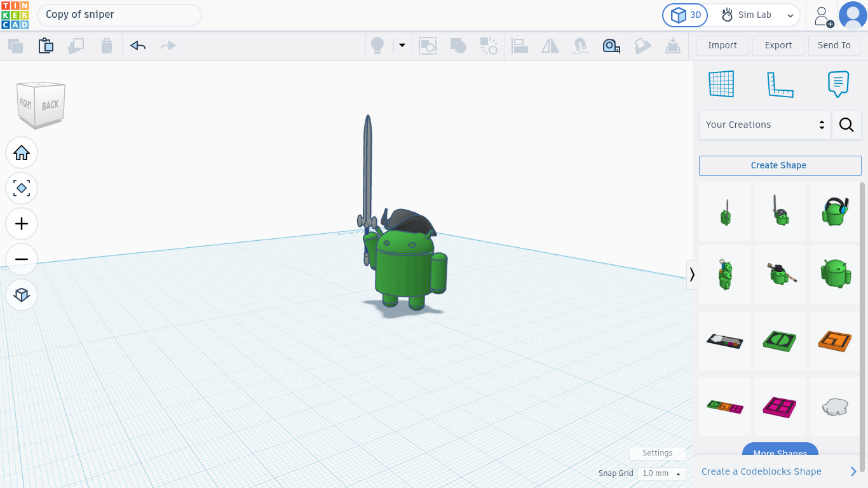868x488 pixels.
Task: Group shapes using the dashed-outline icon
Action: tap(428, 46)
